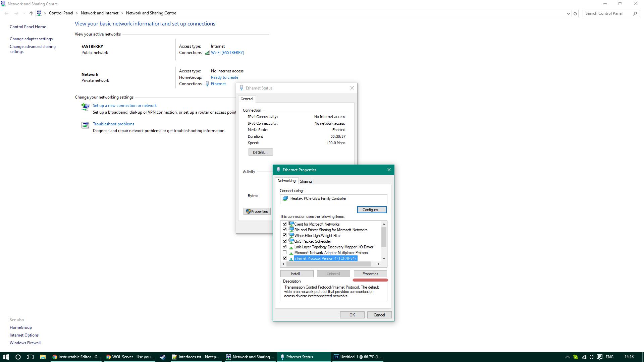Screen dimensions: 644x362
Task: Click the network tray icon
Action: coord(584,357)
